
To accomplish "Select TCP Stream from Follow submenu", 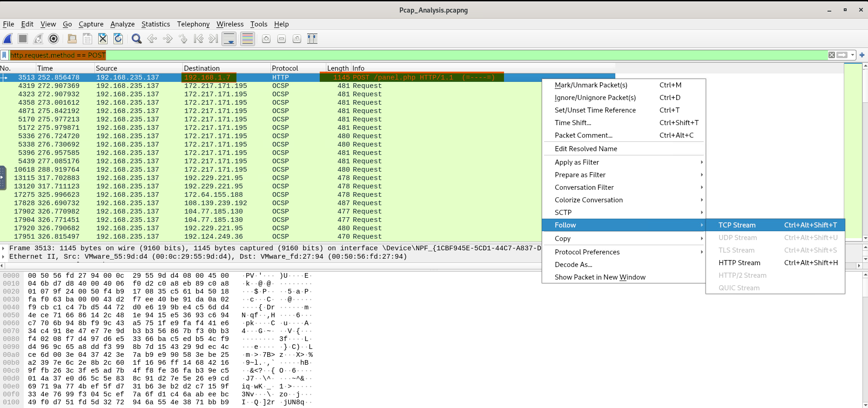I will (737, 225).
